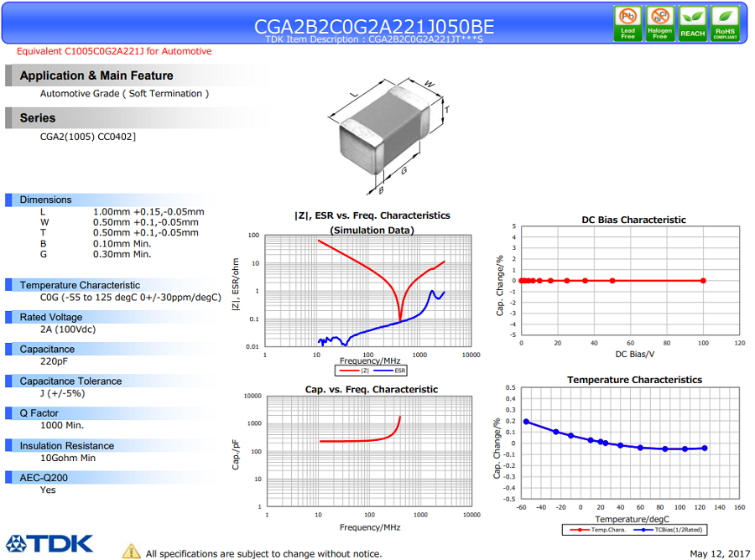The height and width of the screenshot is (560, 755).
Task: Click the G dimension 0.30mm Min.
Action: 122,254
